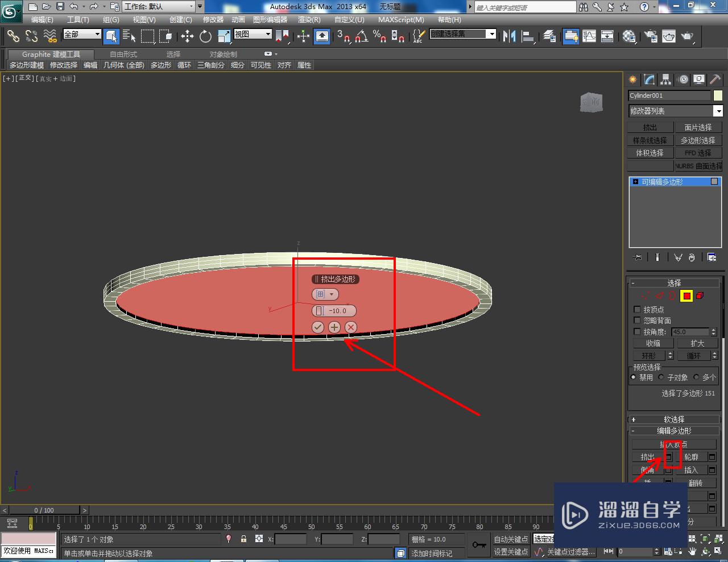Open Select by Name list
Image resolution: width=728 pixels, height=562 pixels.
click(129, 36)
